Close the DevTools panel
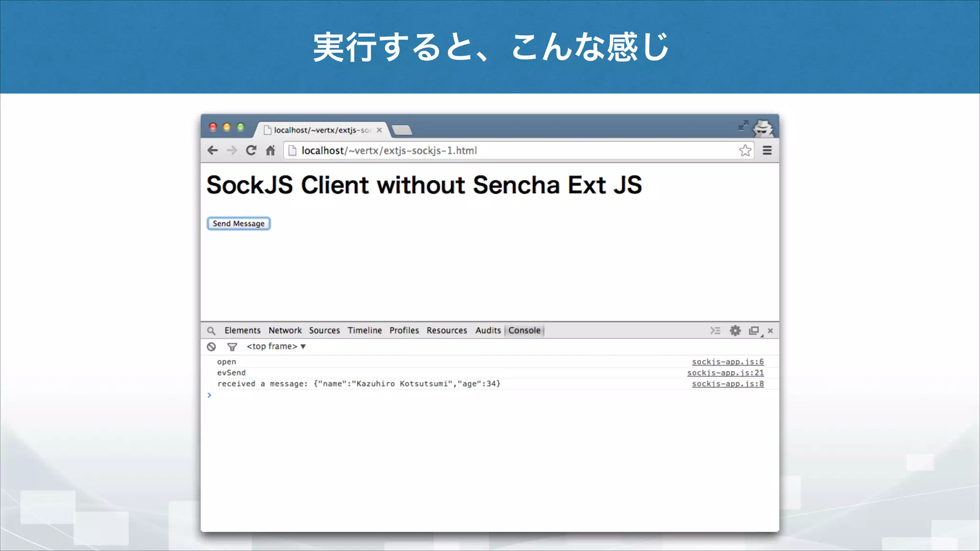 pyautogui.click(x=770, y=331)
